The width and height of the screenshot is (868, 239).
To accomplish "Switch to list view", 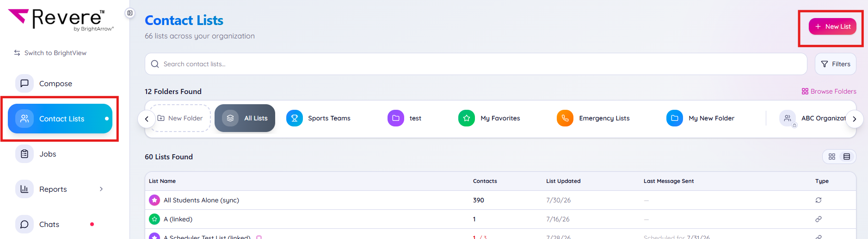I will point(847,157).
